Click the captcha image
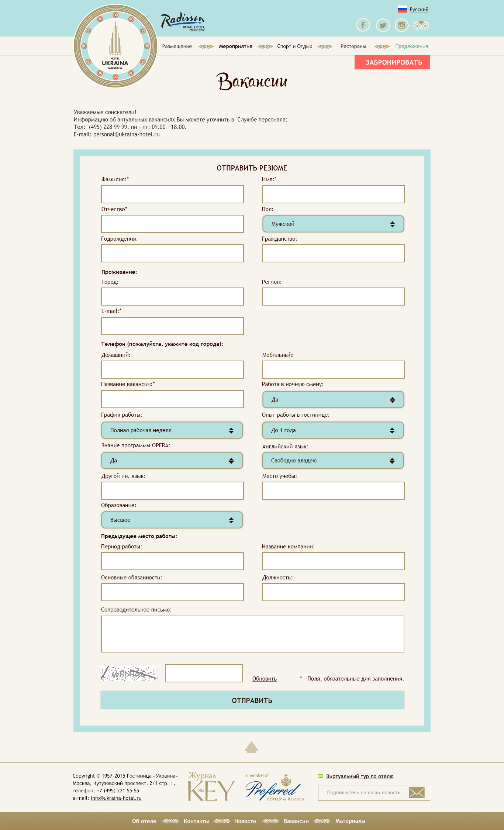 pyautogui.click(x=129, y=673)
